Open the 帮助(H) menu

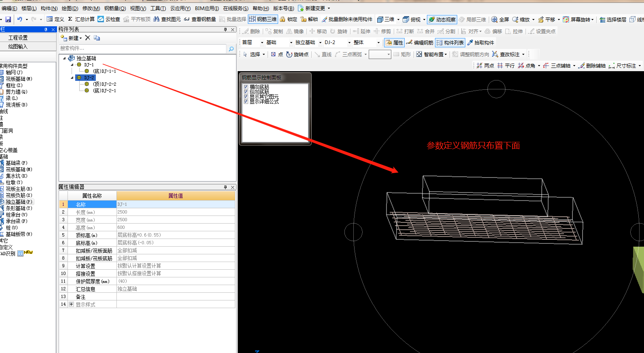(x=260, y=8)
